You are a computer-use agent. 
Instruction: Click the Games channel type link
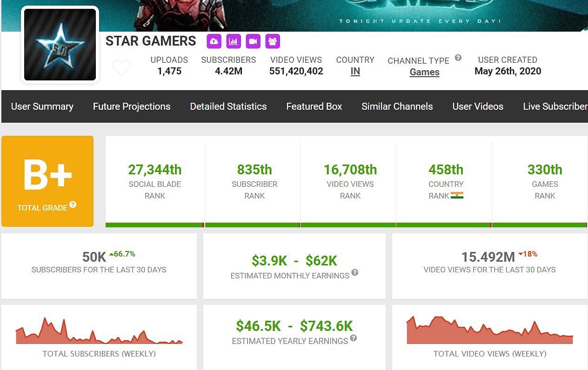tap(425, 72)
